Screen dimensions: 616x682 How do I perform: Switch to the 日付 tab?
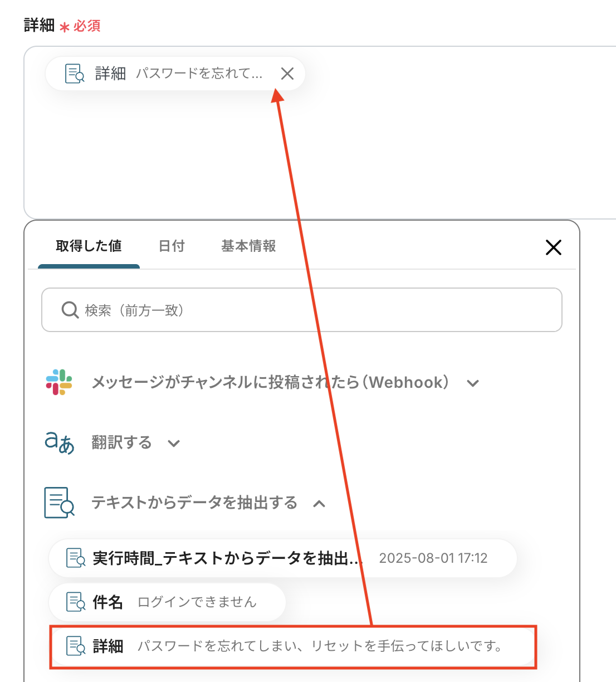tap(172, 246)
